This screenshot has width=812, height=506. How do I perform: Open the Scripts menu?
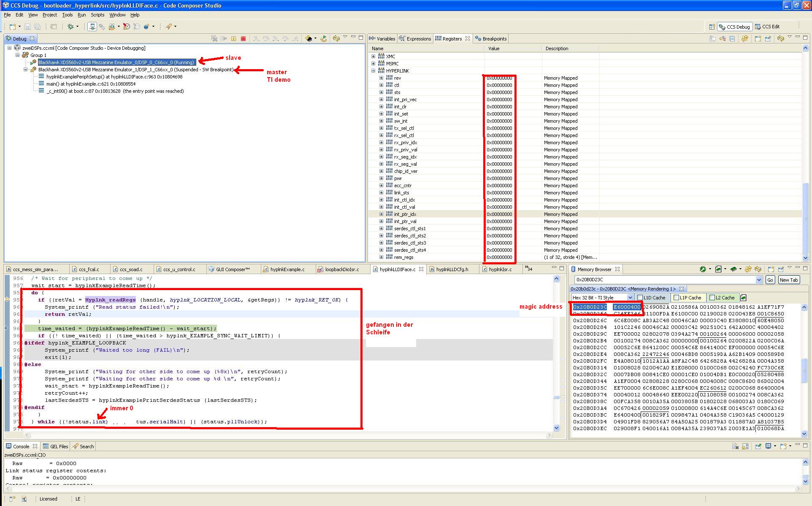pyautogui.click(x=97, y=15)
